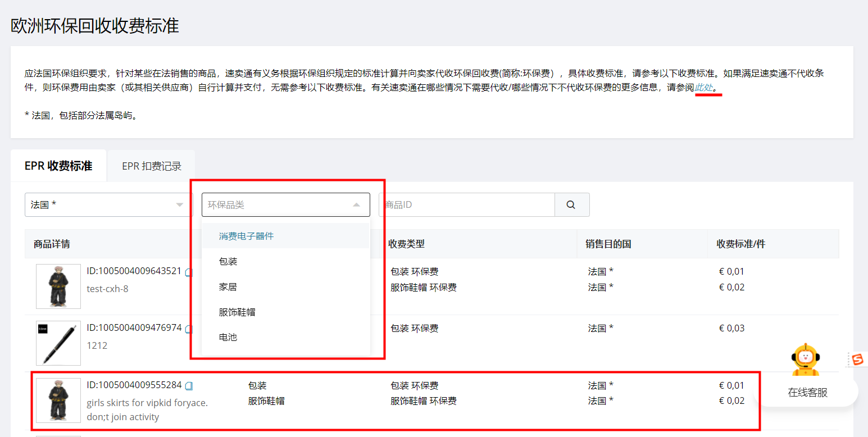Open the online customer service robot icon
Viewport: 868px width, 437px height.
[805, 359]
